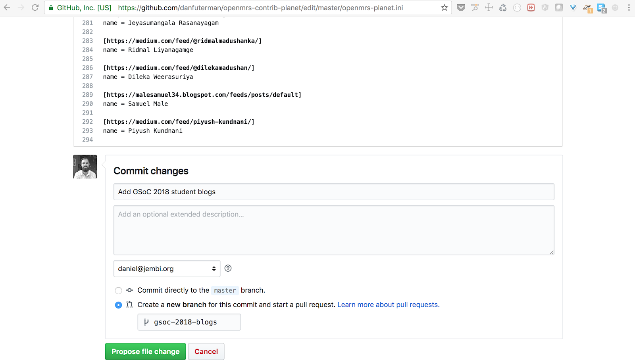
Task: Open the magnifier search extension icon
Action: [475, 8]
